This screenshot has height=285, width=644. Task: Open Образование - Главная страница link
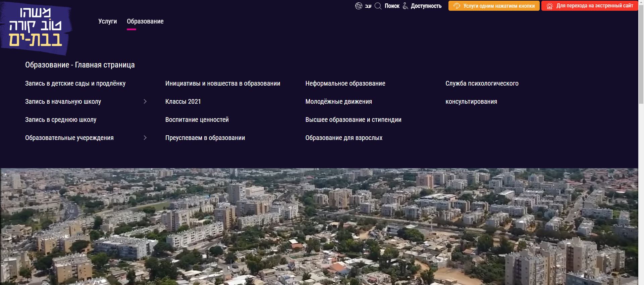(x=80, y=65)
